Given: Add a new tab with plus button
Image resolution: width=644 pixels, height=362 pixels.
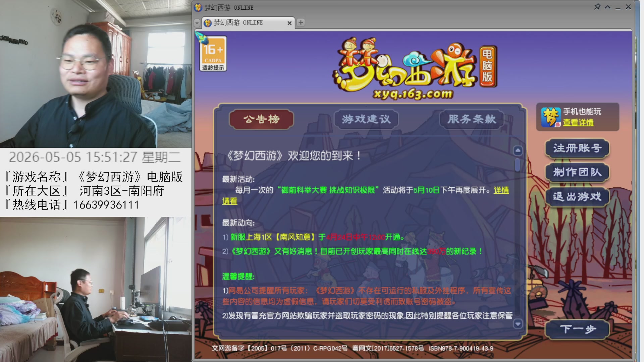Looking at the screenshot, I should [x=301, y=22].
